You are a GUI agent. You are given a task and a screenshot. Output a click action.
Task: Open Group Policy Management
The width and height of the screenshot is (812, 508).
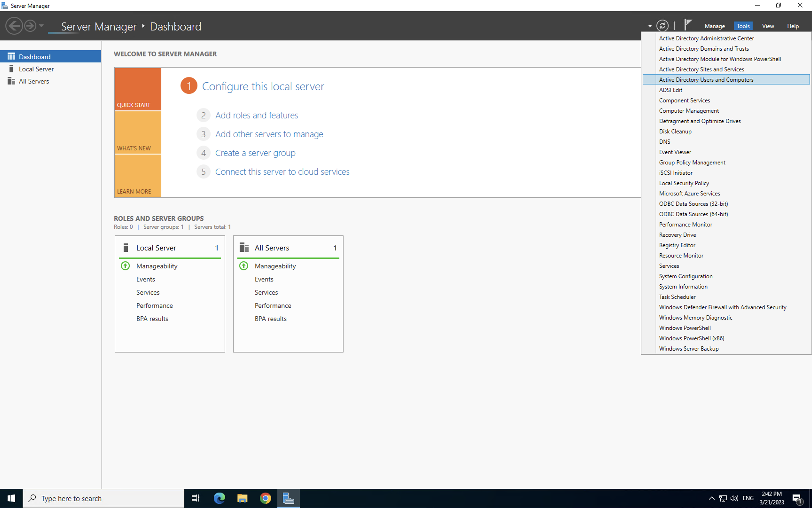[726, 162]
